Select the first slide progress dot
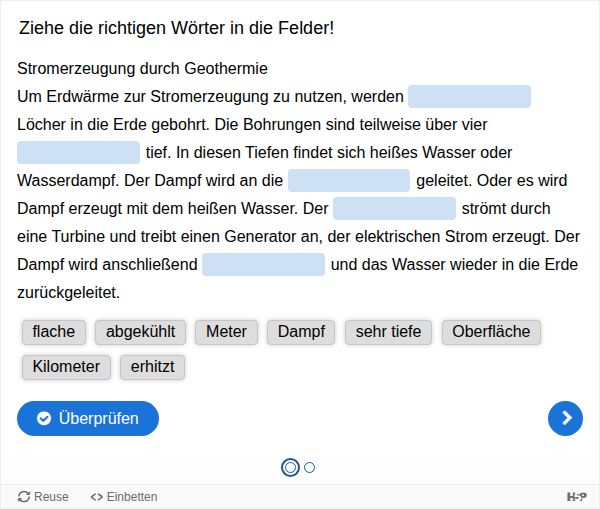Screen dimensions: 600x509 [290, 467]
